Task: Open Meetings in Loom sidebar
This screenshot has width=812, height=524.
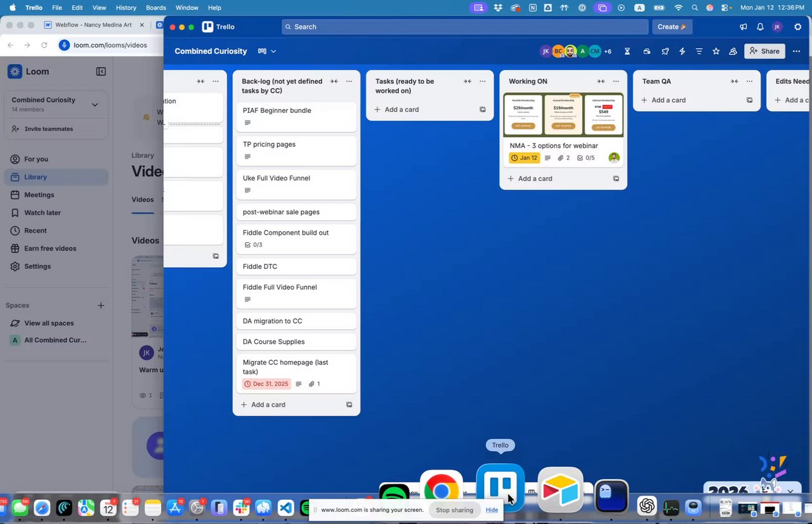Action: pyautogui.click(x=56, y=195)
